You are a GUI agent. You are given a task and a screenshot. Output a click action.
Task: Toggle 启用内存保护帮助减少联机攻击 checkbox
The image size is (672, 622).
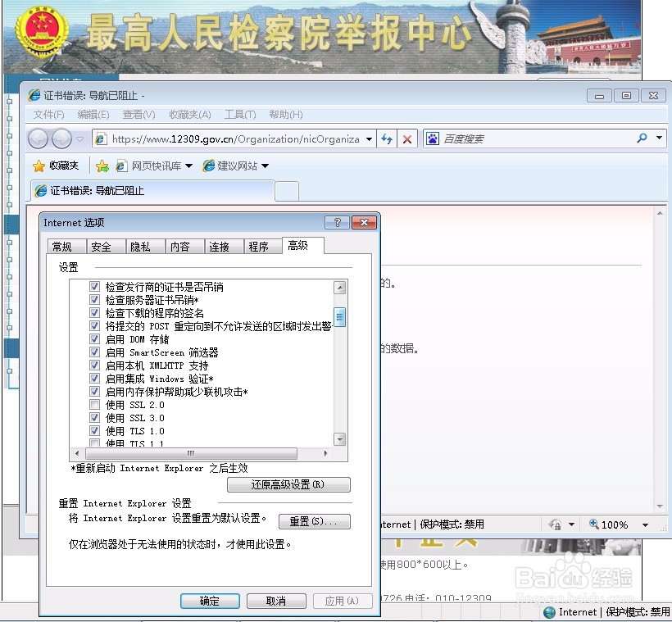[x=95, y=392]
